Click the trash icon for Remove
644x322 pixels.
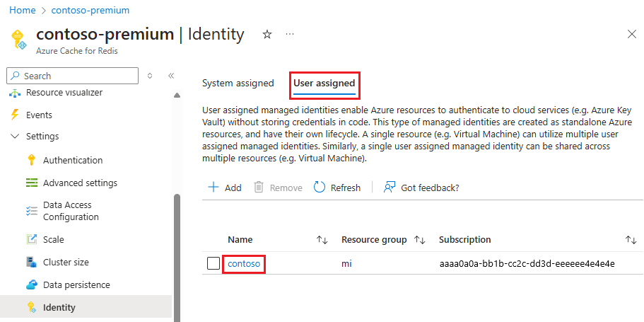point(258,188)
